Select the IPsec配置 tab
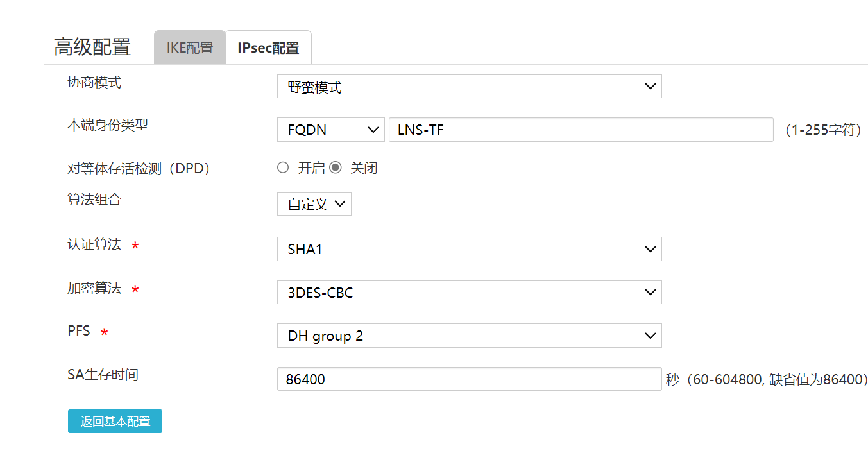Screen dimensions: 868x471 [268, 48]
